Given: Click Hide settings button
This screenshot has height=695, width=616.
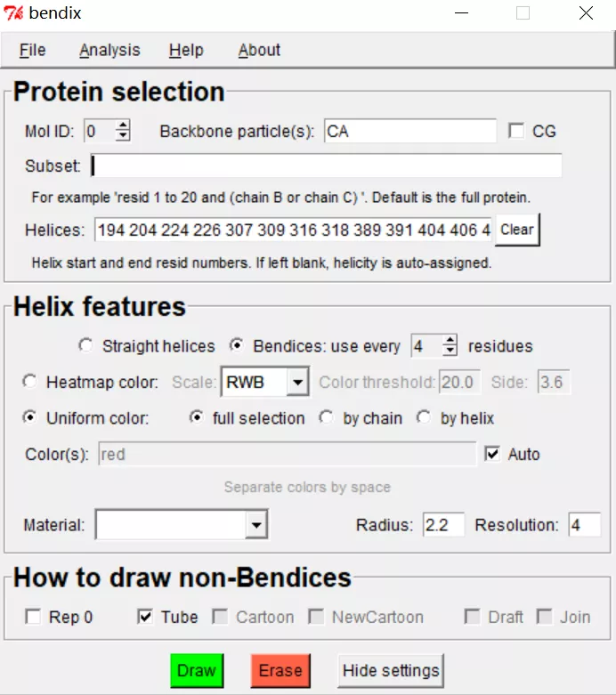Looking at the screenshot, I should (x=391, y=670).
